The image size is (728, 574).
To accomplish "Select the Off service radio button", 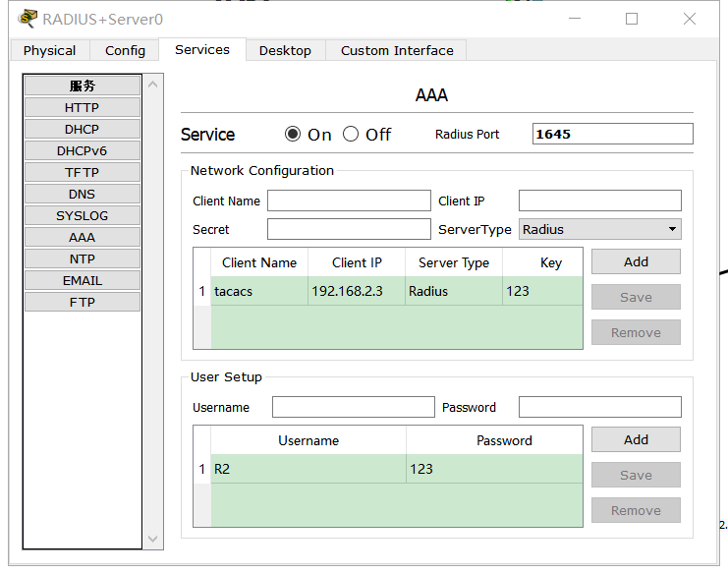I will [x=351, y=135].
